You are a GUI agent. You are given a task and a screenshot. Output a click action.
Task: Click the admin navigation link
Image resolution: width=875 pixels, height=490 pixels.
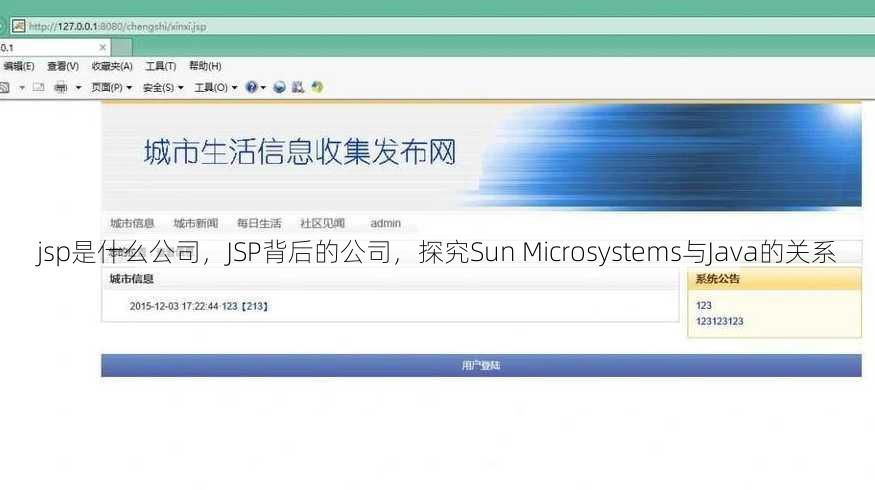tap(386, 223)
